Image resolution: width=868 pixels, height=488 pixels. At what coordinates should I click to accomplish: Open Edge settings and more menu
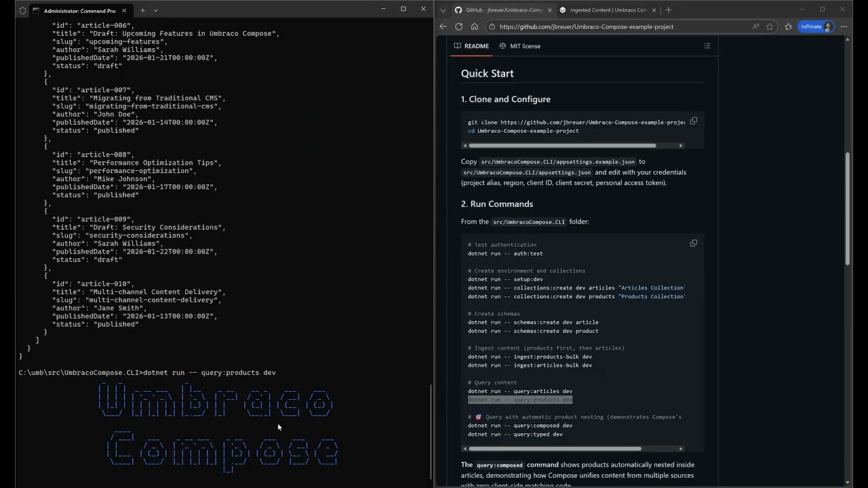point(844,26)
